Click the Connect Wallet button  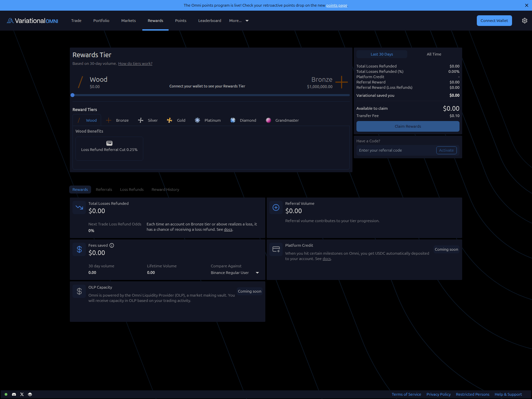pyautogui.click(x=494, y=21)
